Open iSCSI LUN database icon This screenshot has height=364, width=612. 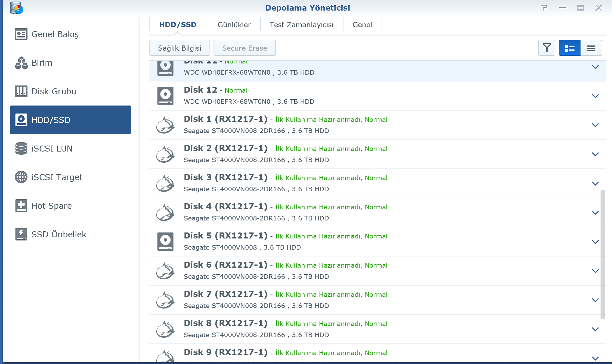tap(21, 149)
